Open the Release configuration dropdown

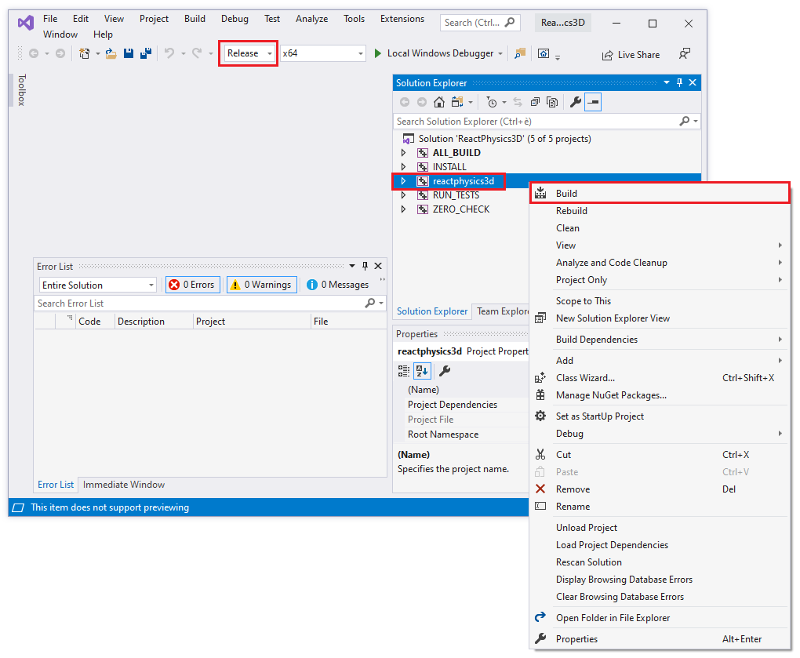tap(248, 53)
